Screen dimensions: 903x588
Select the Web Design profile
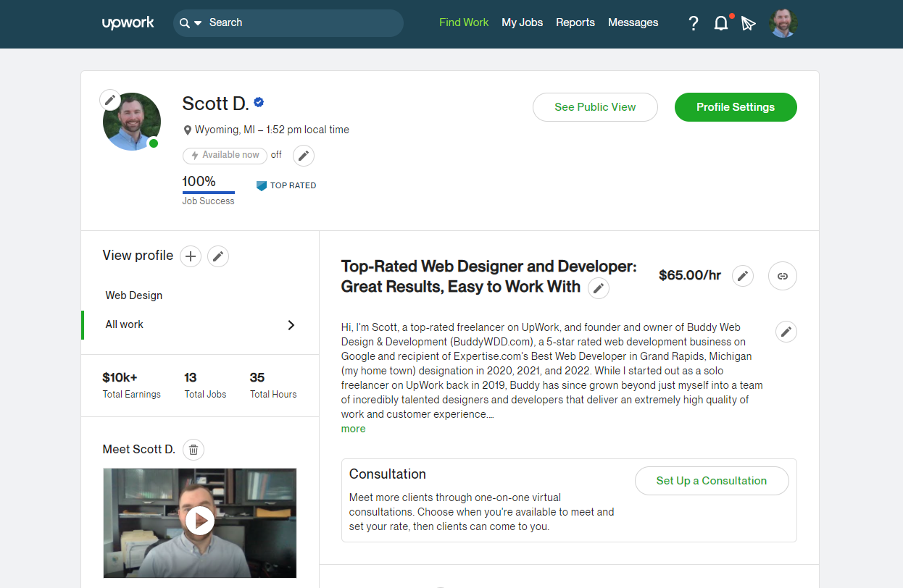(x=134, y=295)
